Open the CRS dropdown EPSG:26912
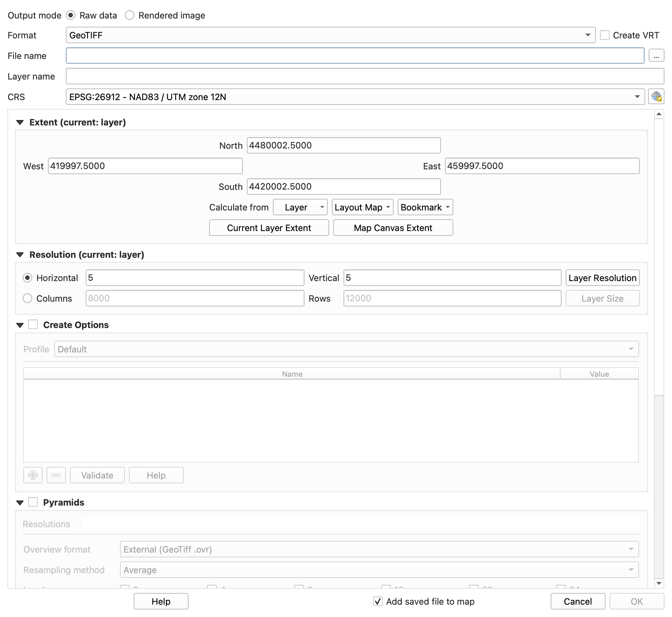The image size is (672, 617). coord(355,97)
